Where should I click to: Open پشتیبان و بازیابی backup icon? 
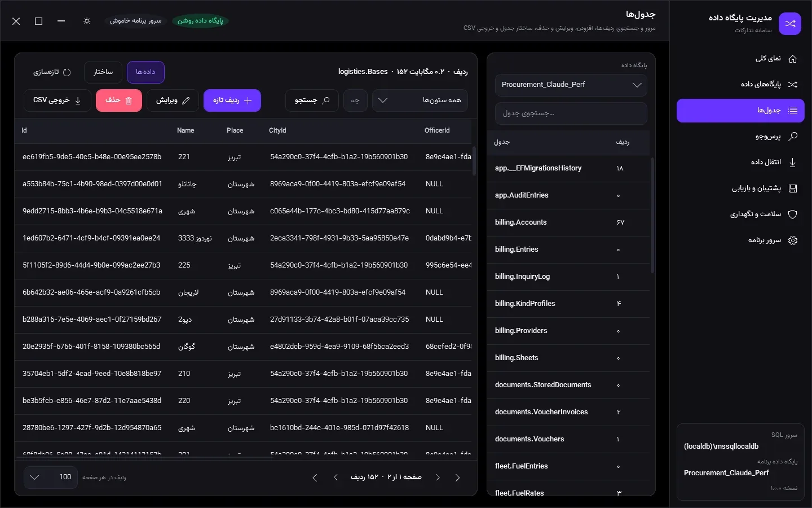[793, 189]
